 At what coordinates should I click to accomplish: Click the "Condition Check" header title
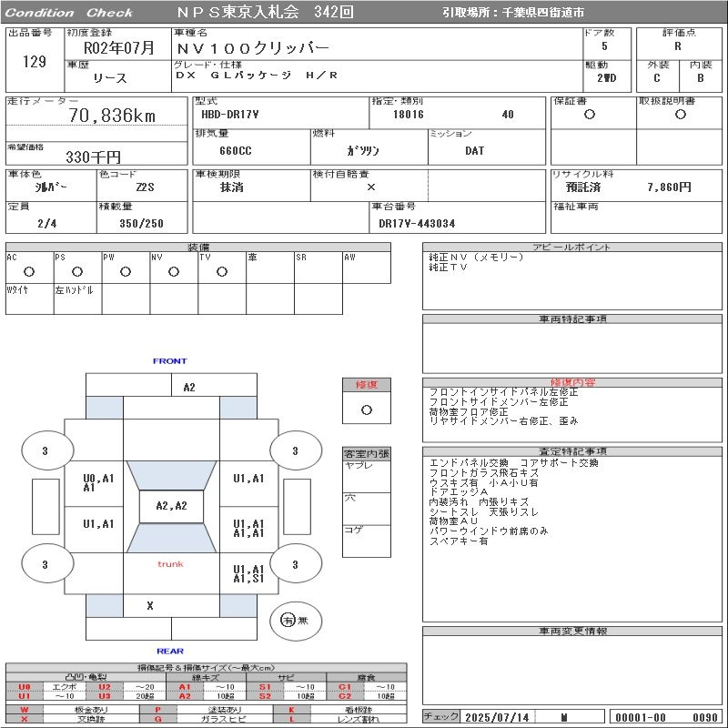pyautogui.click(x=69, y=13)
